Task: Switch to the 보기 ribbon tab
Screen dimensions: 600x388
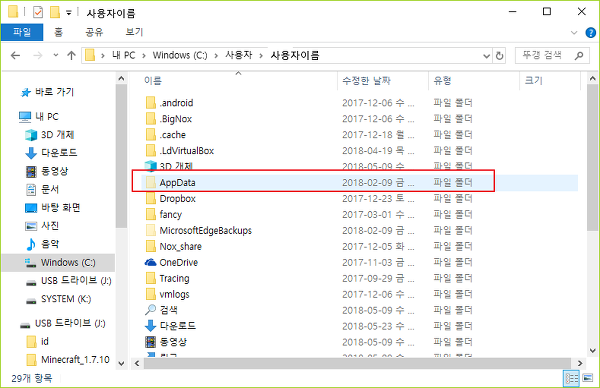Action: [x=134, y=32]
